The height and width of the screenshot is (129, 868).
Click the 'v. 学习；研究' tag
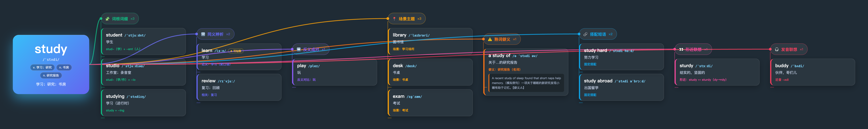(42, 68)
